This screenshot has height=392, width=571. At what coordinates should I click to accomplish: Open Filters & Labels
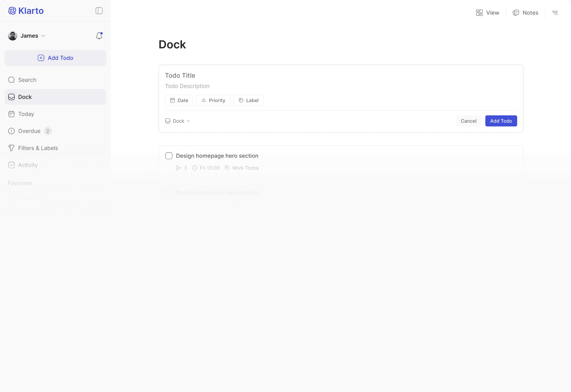[x=38, y=148]
